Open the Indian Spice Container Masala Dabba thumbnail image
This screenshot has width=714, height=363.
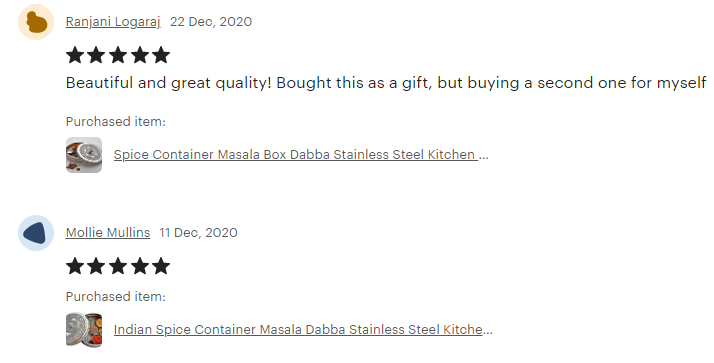tap(84, 329)
